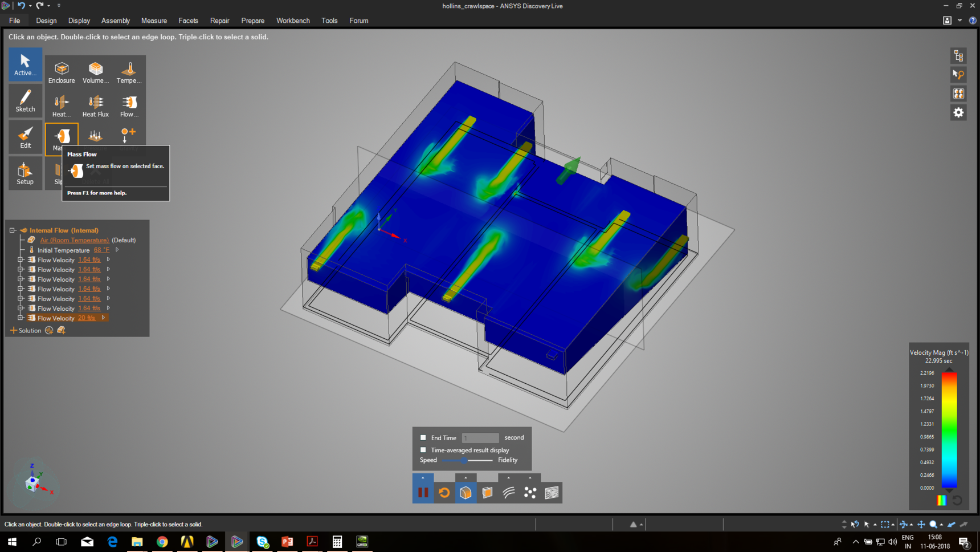
Task: Open the Prepare tab
Action: pyautogui.click(x=252, y=21)
